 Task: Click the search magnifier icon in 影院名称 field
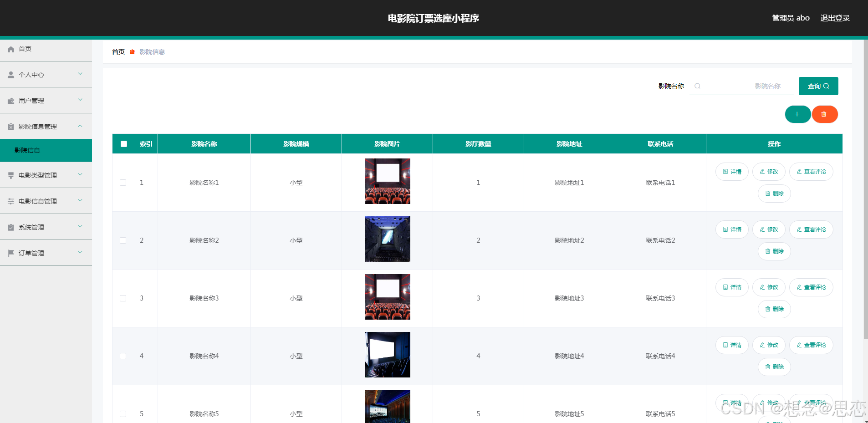point(697,86)
